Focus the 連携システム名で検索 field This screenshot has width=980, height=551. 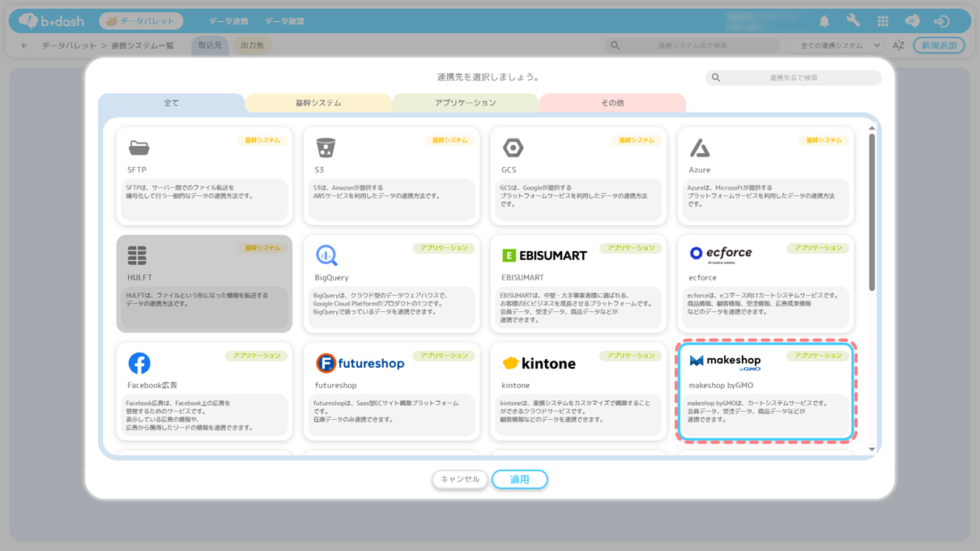click(692, 45)
